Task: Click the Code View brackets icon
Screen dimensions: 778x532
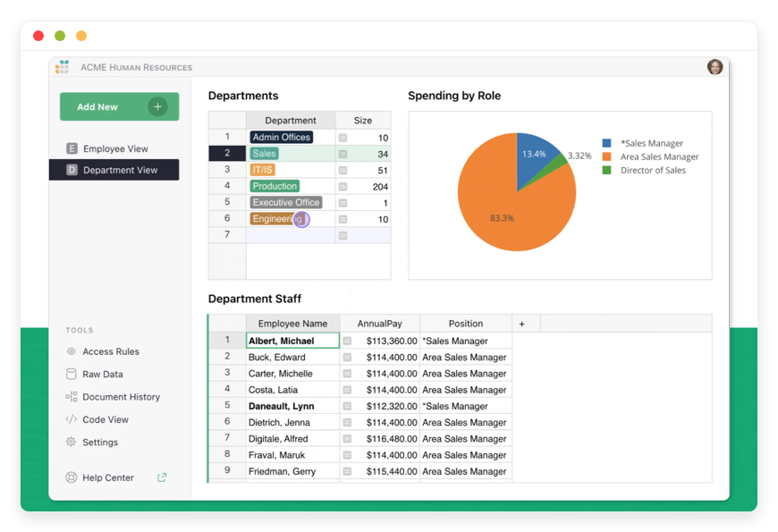Action: (72, 419)
